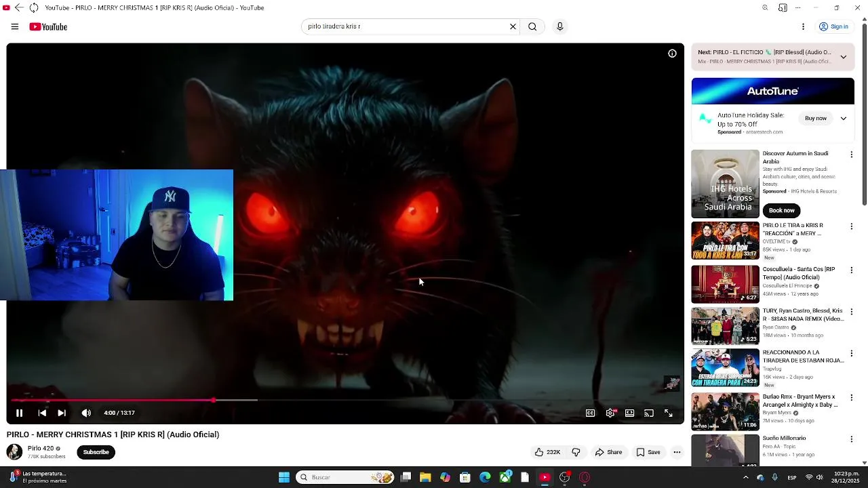This screenshot has height=488, width=868.
Task: Open the date and time 10:23 p.m.
Action: pyautogui.click(x=846, y=477)
